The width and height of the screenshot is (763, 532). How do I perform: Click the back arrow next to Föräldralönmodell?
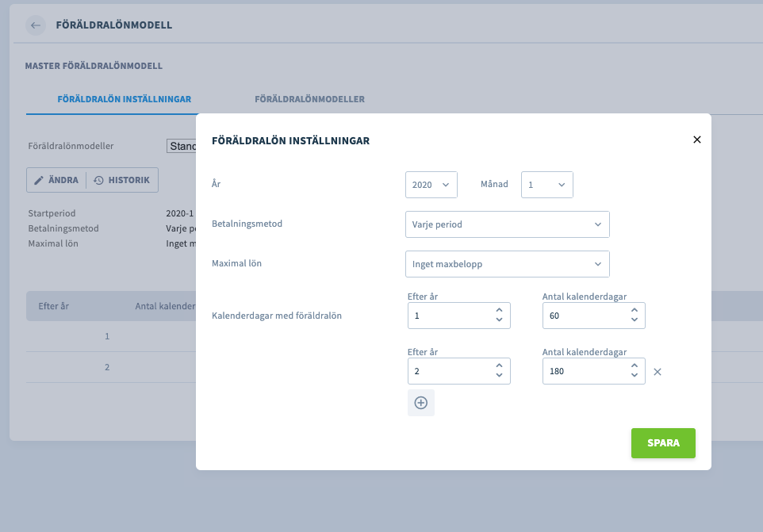coord(36,25)
